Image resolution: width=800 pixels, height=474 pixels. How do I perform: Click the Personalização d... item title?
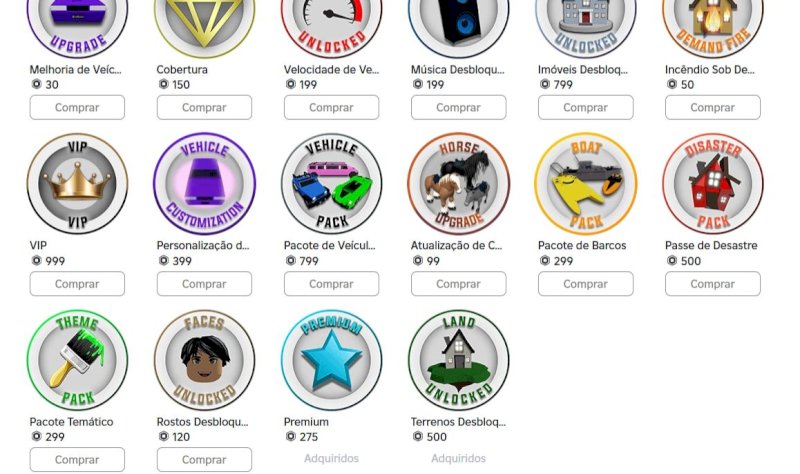[203, 245]
